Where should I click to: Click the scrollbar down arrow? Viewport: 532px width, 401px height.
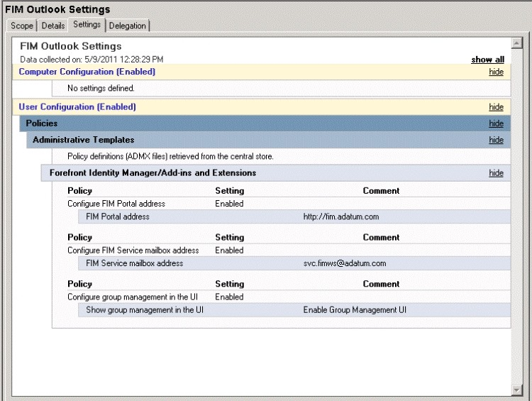tap(516, 390)
